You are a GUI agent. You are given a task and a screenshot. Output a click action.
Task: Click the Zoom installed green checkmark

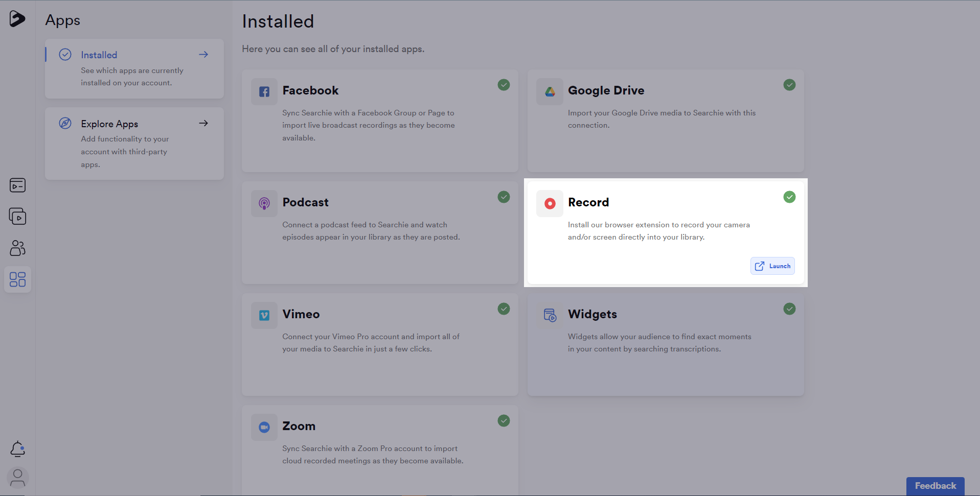click(x=504, y=420)
